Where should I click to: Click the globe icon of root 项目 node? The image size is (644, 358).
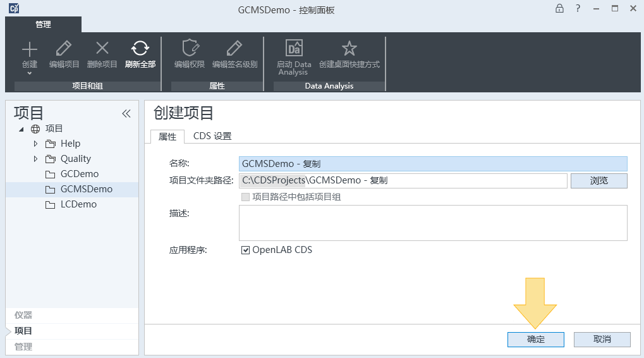tap(36, 129)
